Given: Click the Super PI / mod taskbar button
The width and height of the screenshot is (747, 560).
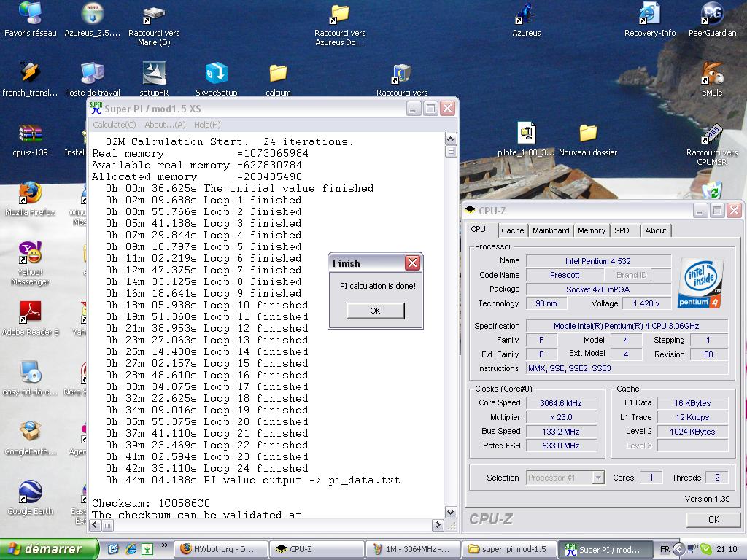Looking at the screenshot, I should pyautogui.click(x=605, y=549).
